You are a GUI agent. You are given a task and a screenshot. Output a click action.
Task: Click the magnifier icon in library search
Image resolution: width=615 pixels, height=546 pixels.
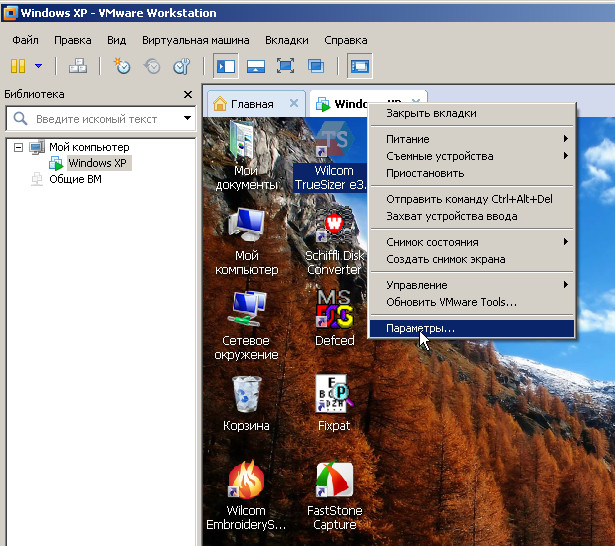(20, 118)
